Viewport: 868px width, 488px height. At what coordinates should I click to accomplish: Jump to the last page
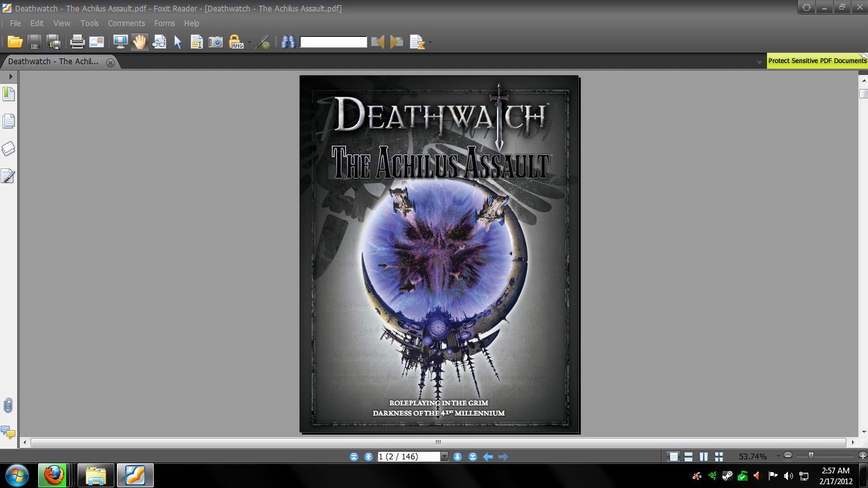(x=473, y=456)
